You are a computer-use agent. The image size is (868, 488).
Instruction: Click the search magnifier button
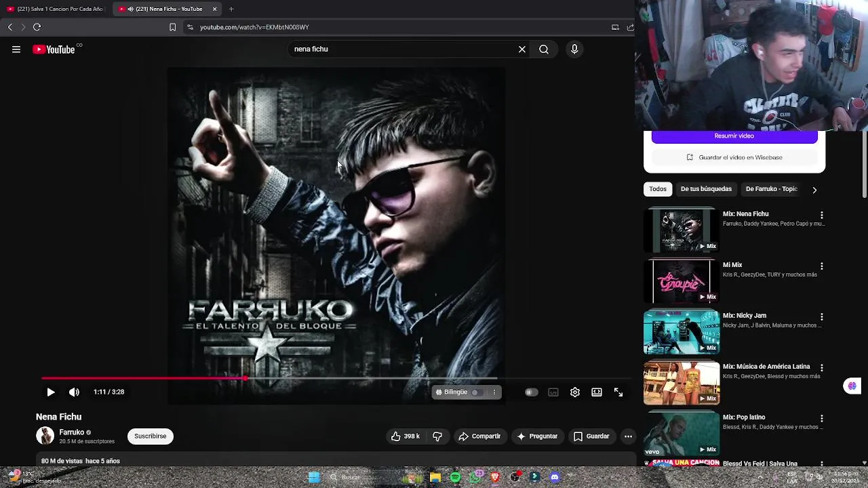coord(544,49)
